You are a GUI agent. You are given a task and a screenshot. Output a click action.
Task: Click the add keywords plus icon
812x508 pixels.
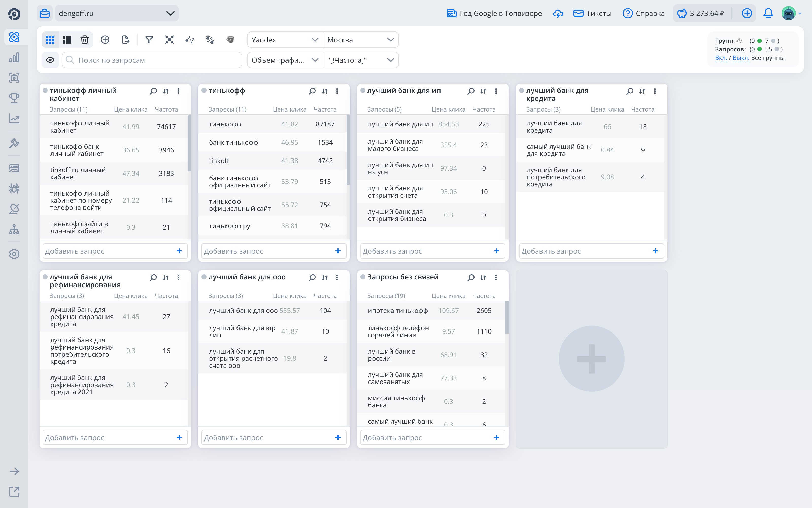[x=105, y=40]
